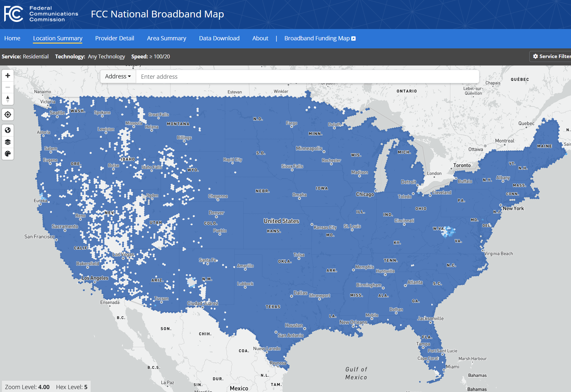
Task: Reset map bearing with the compass button
Action: [8, 99]
